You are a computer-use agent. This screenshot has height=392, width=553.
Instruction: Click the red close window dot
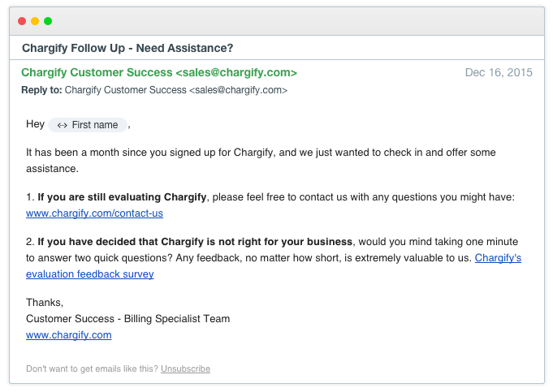click(22, 21)
